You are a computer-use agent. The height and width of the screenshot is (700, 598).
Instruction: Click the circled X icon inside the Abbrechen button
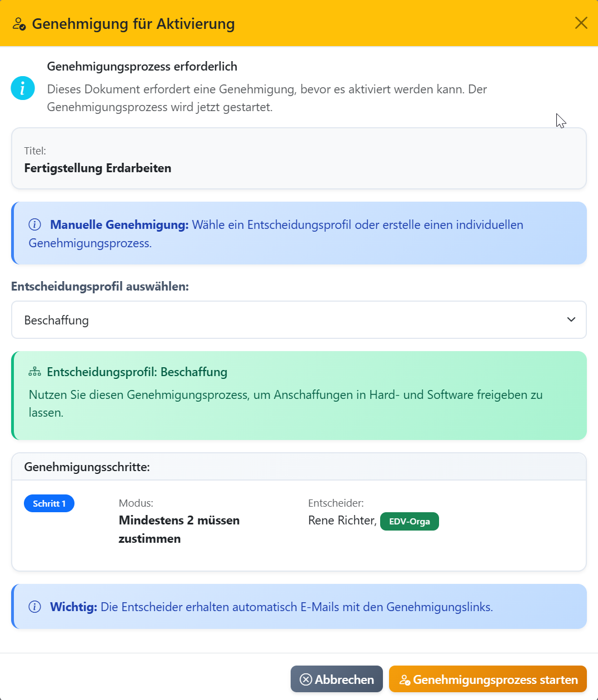pyautogui.click(x=305, y=679)
